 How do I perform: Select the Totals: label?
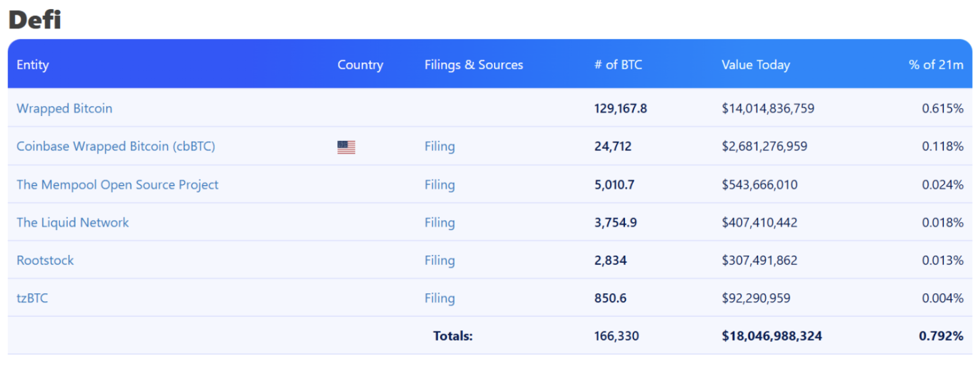pos(453,336)
